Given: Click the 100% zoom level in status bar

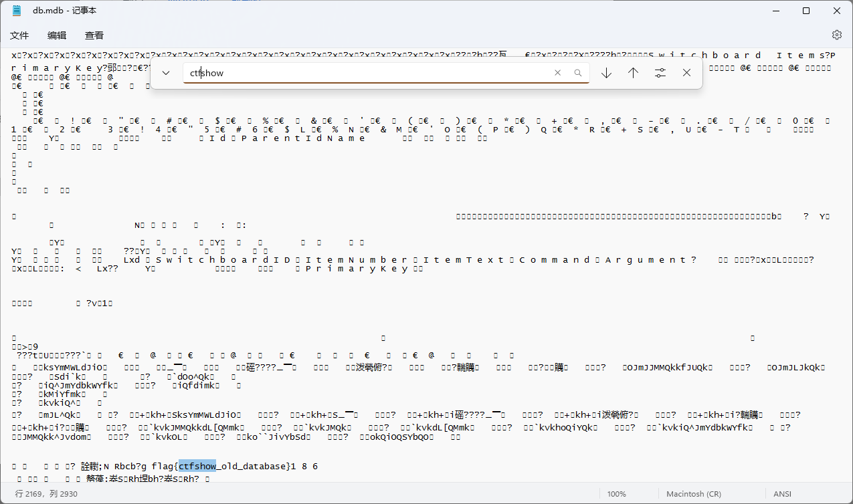Looking at the screenshot, I should pyautogui.click(x=617, y=494).
